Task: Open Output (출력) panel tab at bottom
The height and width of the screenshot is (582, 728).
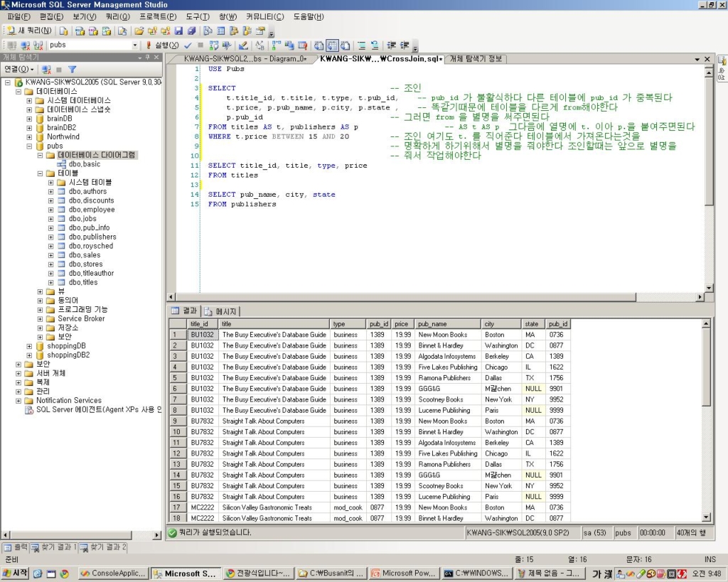Action: pos(16,547)
